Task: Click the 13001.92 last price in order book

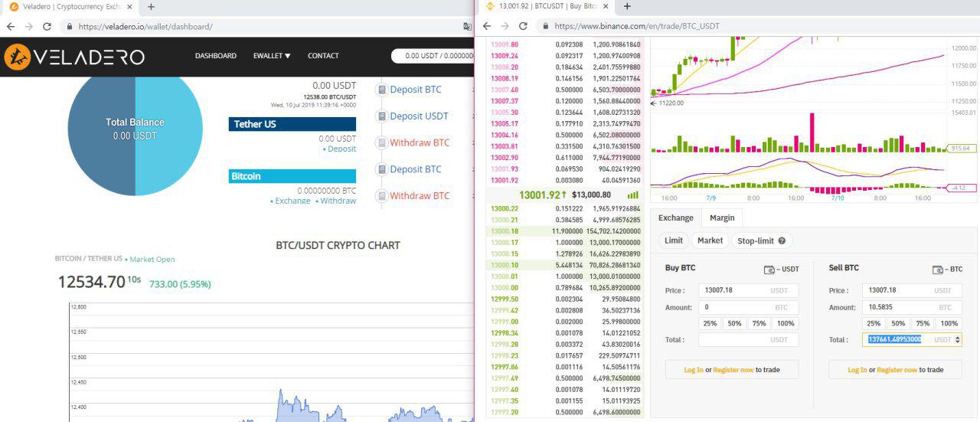Action: coord(541,195)
